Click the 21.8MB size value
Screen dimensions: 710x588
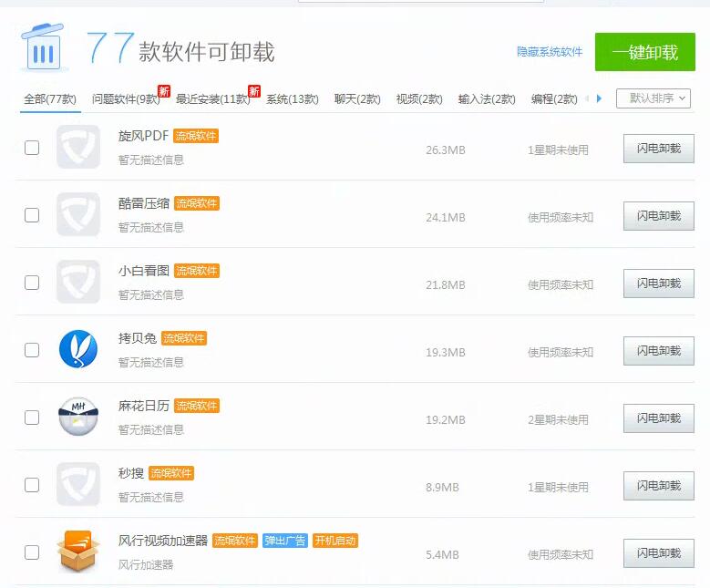[446, 285]
